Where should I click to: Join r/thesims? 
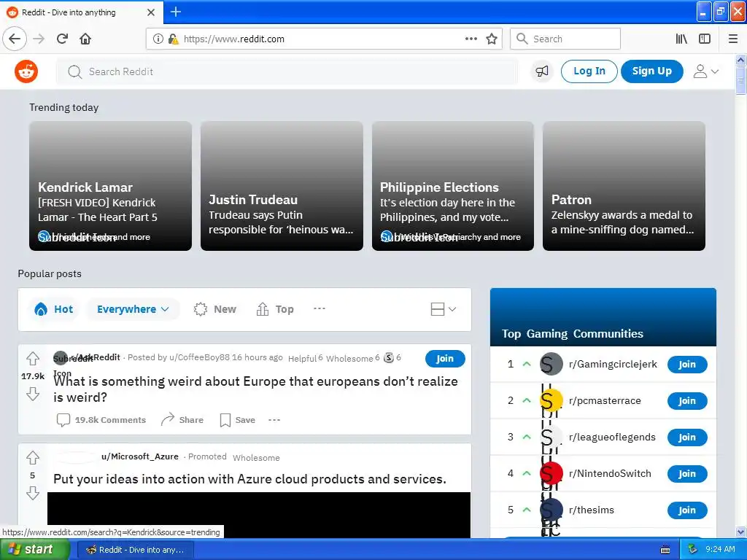687,510
